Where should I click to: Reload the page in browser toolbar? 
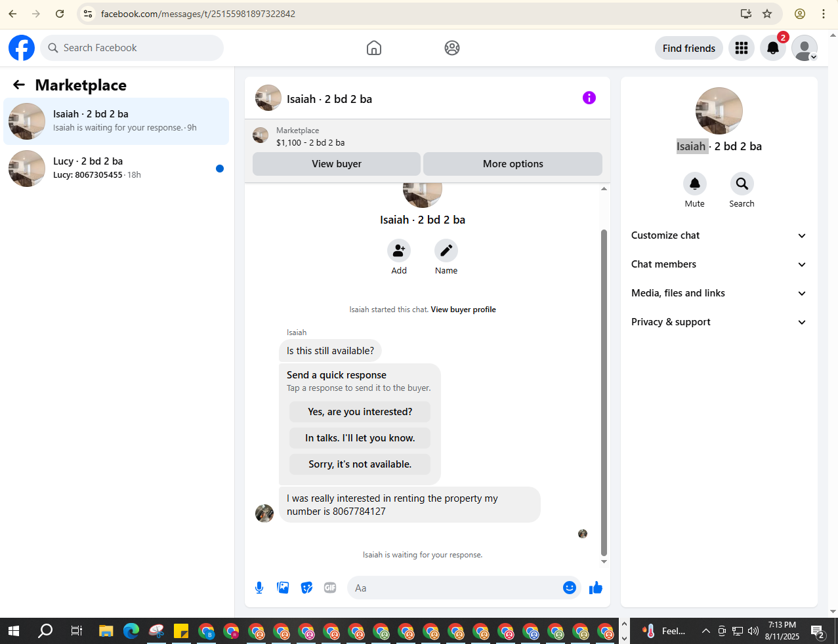pyautogui.click(x=60, y=14)
